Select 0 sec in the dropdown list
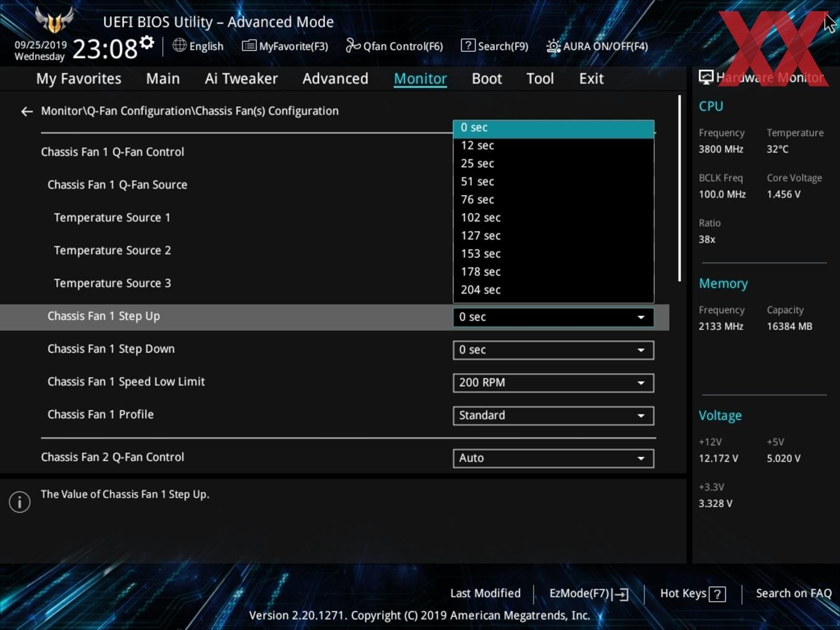The image size is (840, 630). click(x=553, y=128)
